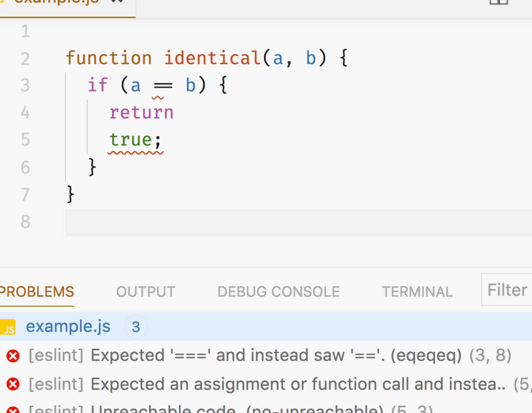
Task: Select the eqeqeq error message
Action: click(x=275, y=356)
